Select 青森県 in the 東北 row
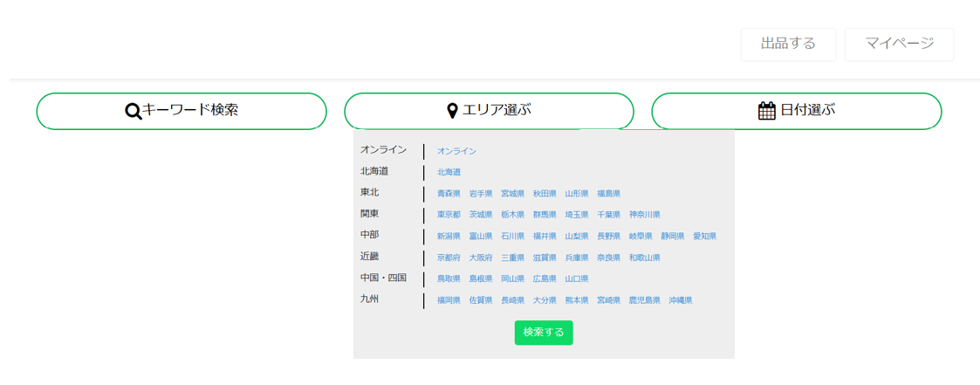The width and height of the screenshot is (980, 385). click(449, 193)
